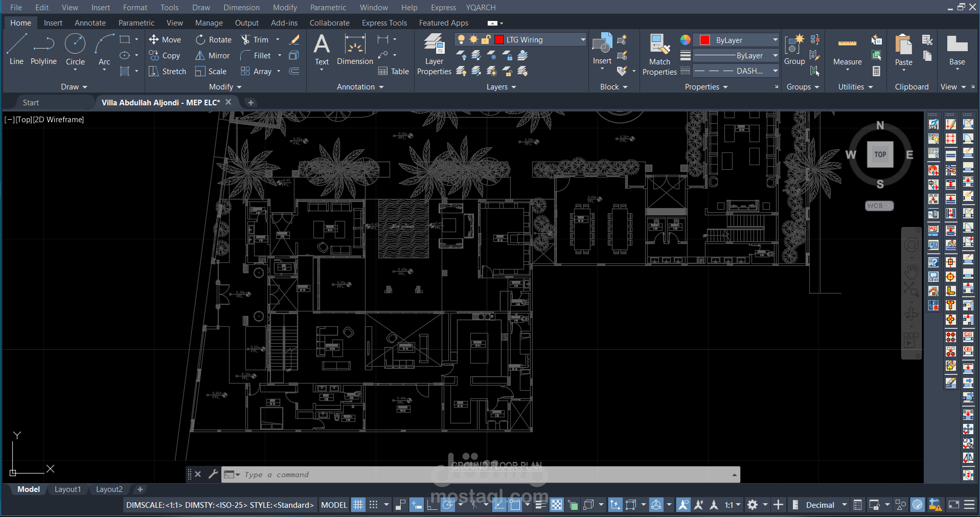Expand the Modify panel

point(225,87)
